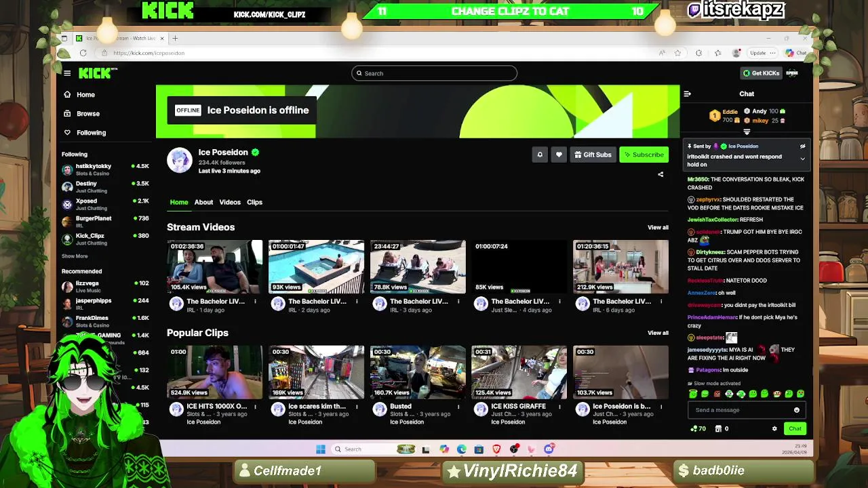
Task: Open jasperphipps in Recommended list
Action: tap(105, 304)
